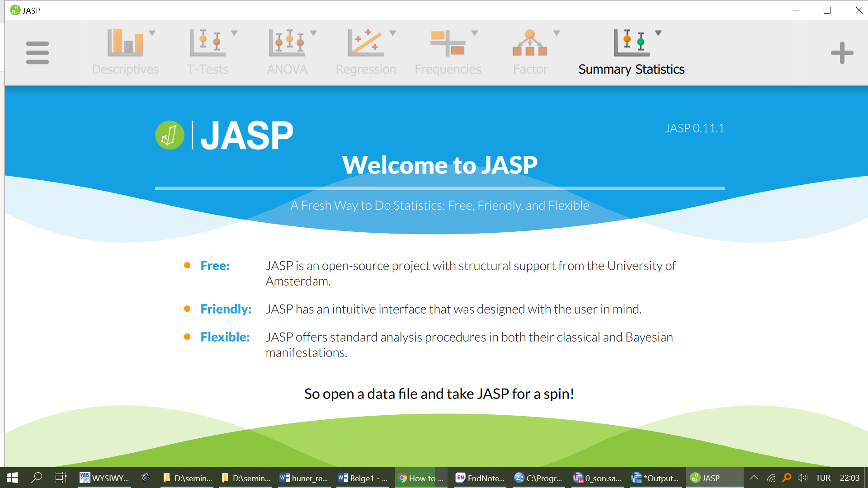Image resolution: width=868 pixels, height=488 pixels.
Task: Click the Frequencies module icon
Action: click(x=448, y=43)
